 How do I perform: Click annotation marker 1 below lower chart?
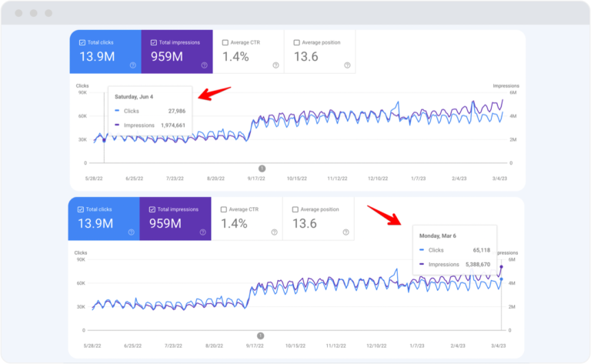(261, 336)
